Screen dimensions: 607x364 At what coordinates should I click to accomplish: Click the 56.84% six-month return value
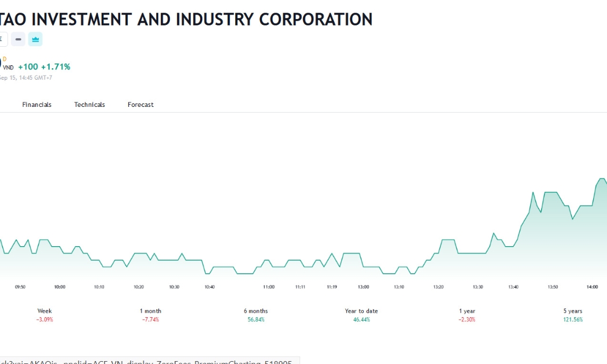click(256, 320)
